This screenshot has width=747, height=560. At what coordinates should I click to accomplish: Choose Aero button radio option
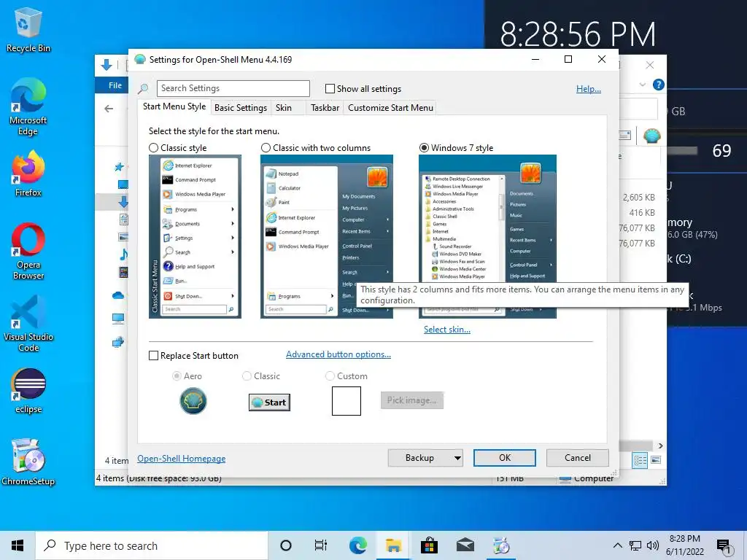click(177, 376)
